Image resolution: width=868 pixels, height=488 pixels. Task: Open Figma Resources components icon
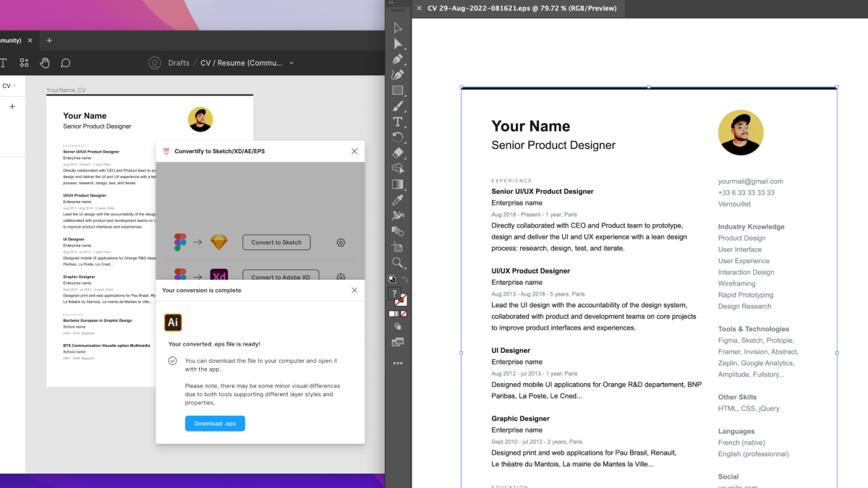tap(24, 63)
